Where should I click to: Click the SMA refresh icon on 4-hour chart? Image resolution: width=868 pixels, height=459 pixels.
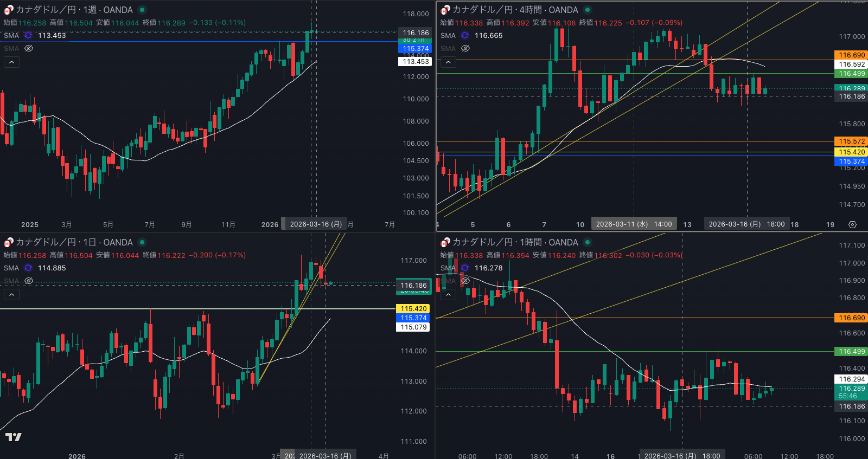click(x=465, y=35)
